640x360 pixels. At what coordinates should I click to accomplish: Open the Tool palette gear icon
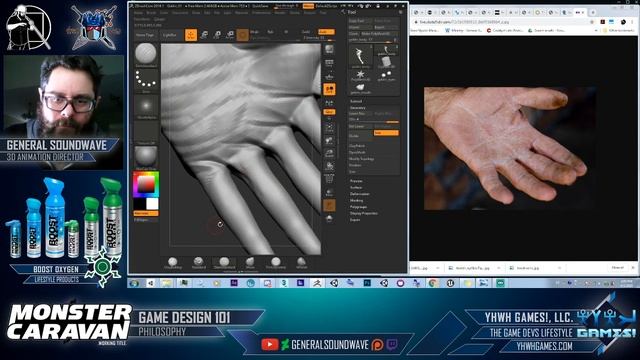tap(400, 12)
